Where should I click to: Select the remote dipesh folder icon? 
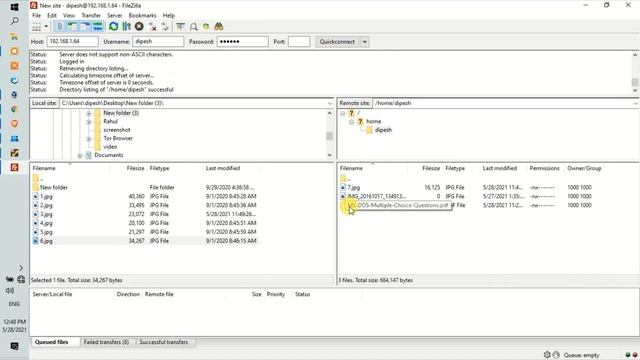369,130
